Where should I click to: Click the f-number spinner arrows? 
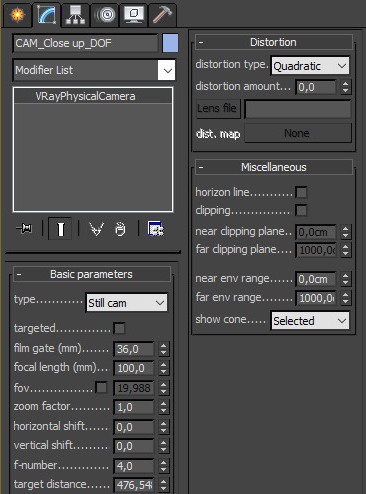click(x=163, y=466)
